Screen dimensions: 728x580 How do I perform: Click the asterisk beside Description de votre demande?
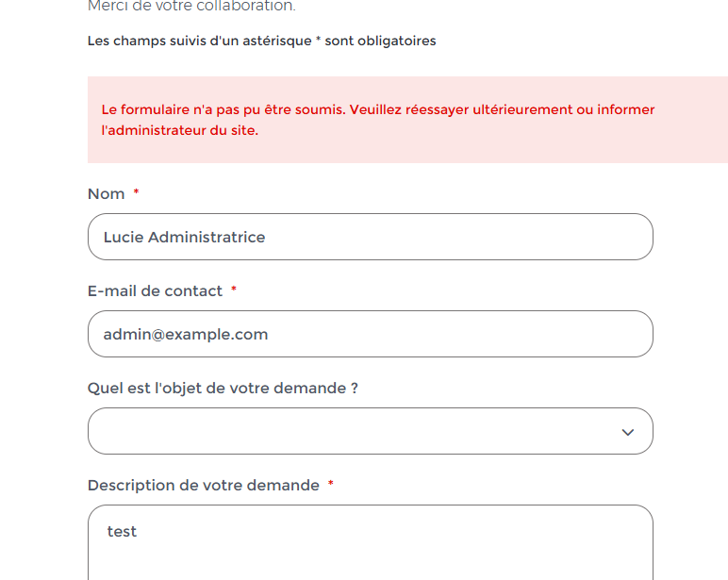[x=331, y=484]
